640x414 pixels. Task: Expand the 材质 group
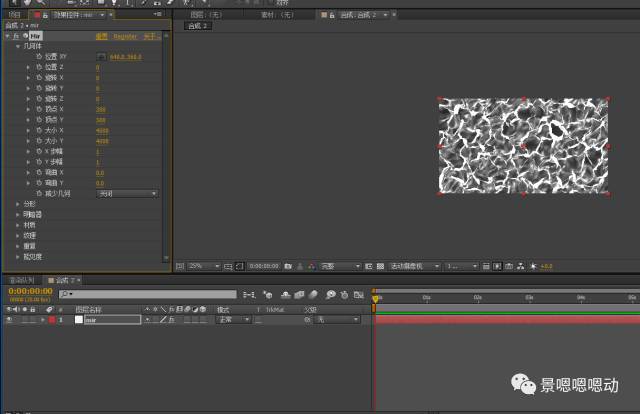point(18,225)
